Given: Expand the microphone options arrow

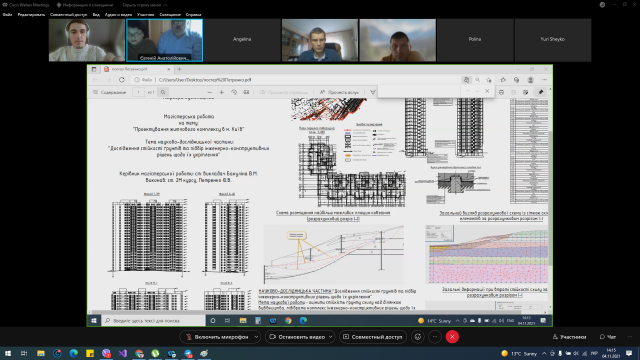Looking at the screenshot, I should (257, 337).
